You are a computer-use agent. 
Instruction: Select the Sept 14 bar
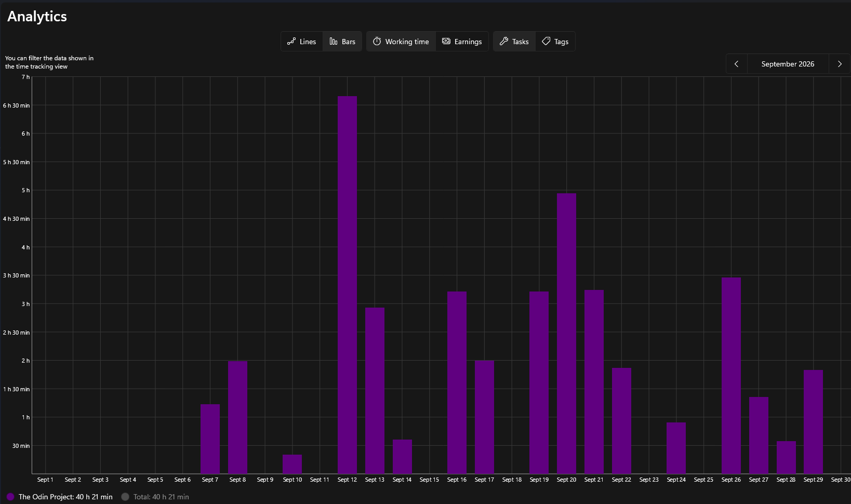pos(402,456)
